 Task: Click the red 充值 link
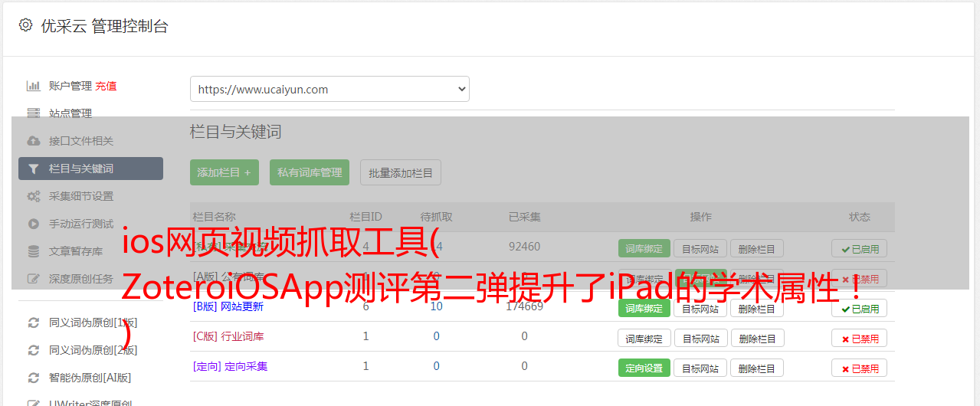click(107, 86)
